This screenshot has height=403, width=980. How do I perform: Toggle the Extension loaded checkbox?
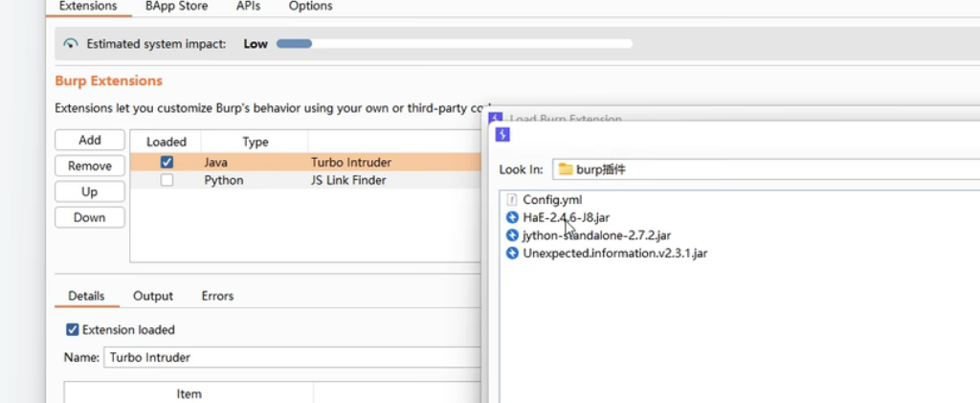pyautogui.click(x=73, y=329)
